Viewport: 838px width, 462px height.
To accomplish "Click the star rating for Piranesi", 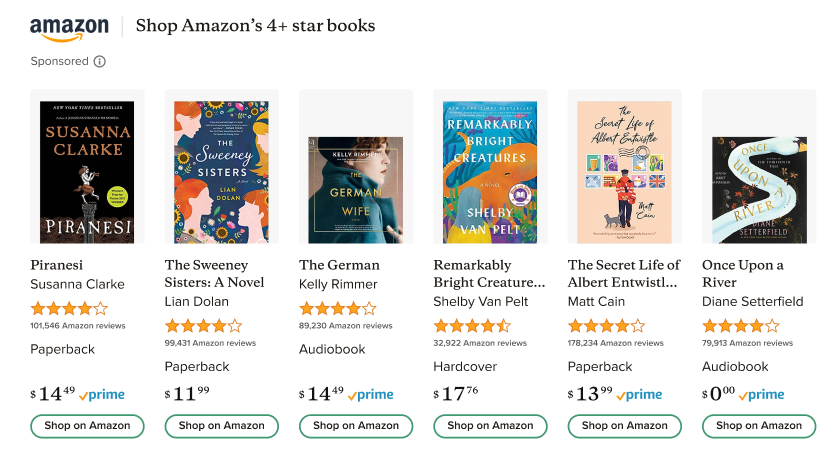I will pyautogui.click(x=69, y=308).
